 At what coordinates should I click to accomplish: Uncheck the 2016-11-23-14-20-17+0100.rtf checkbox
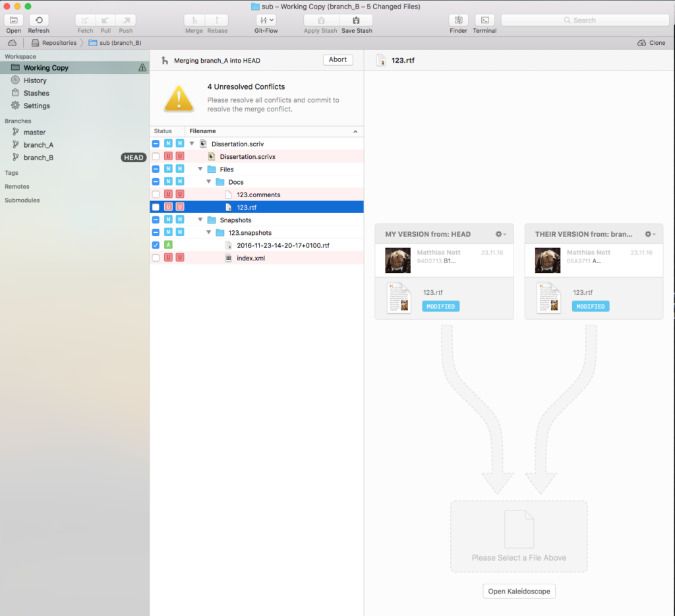pyautogui.click(x=156, y=245)
